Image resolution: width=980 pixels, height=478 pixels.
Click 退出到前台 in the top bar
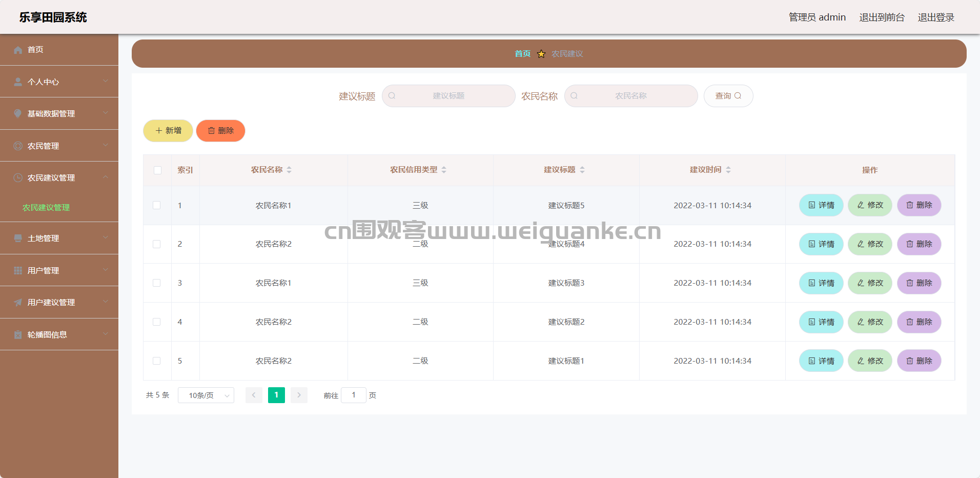click(x=882, y=17)
